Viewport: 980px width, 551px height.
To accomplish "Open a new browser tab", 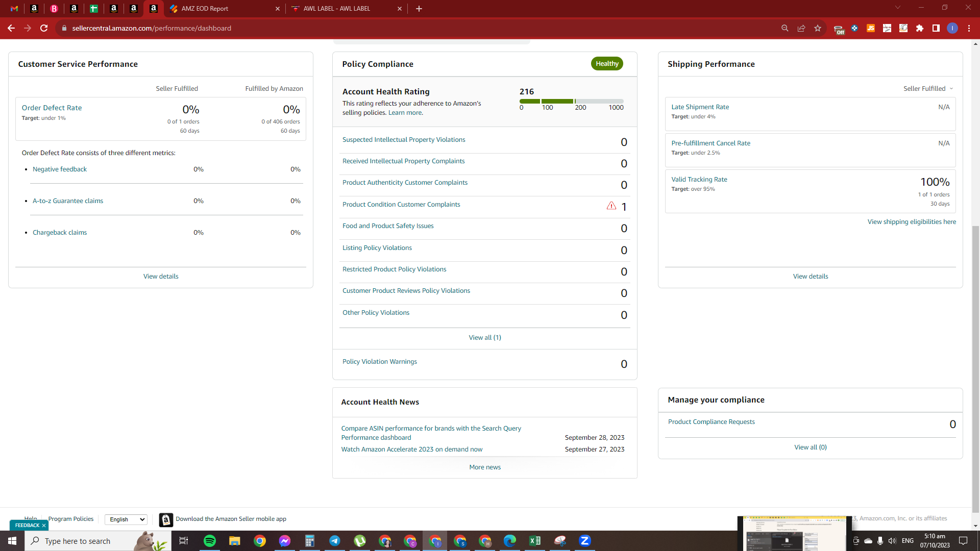I will click(419, 9).
